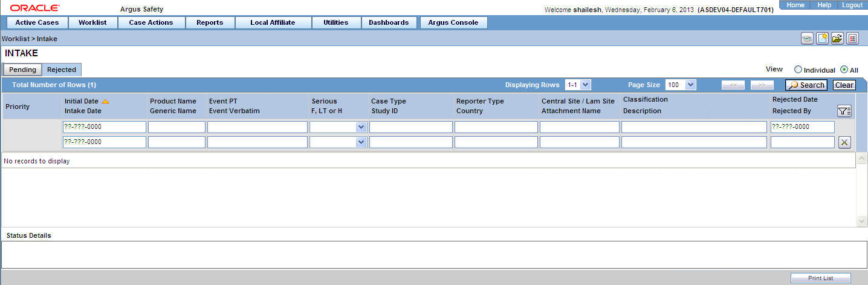Click the Rejected By filter field
Viewport: 868px width, 285px height.
803,142
